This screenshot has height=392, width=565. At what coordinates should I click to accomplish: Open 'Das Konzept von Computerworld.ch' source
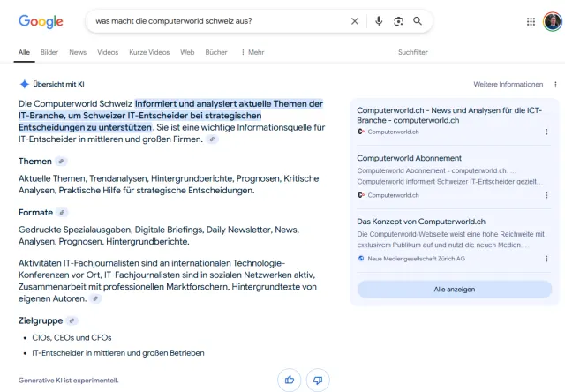pyautogui.click(x=421, y=222)
